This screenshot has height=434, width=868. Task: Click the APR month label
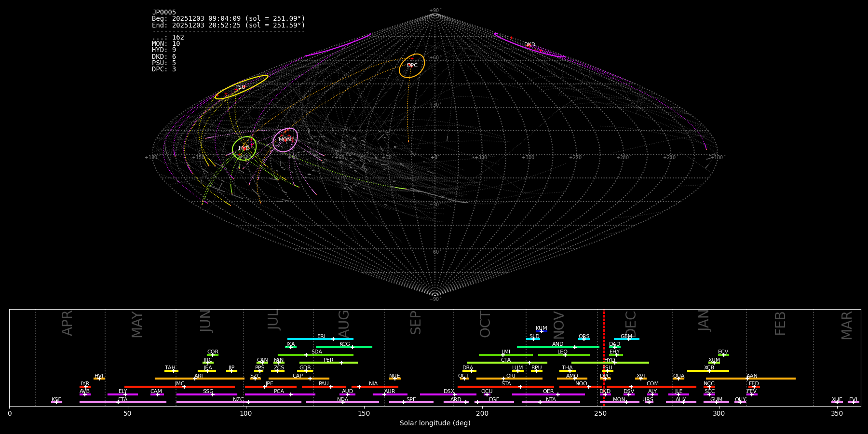[x=67, y=323]
